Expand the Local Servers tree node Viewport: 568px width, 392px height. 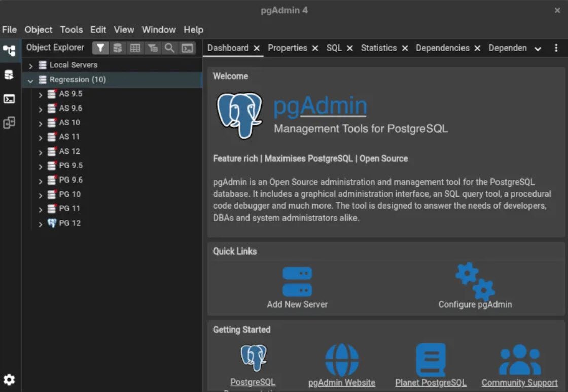click(30, 65)
